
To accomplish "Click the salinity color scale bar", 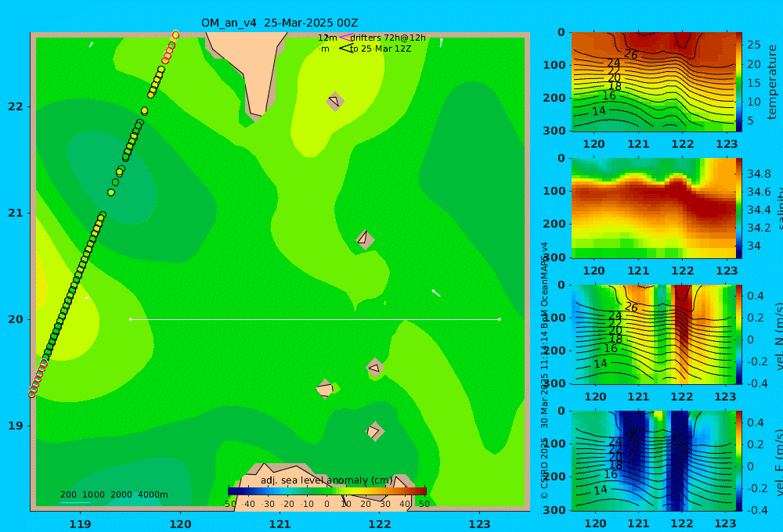I will [x=739, y=208].
